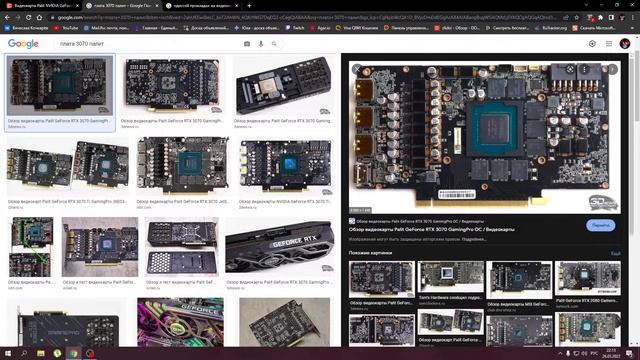Screen dimensions: 640x360
Task: Show hidden system tray icons chevron
Action: point(560,353)
